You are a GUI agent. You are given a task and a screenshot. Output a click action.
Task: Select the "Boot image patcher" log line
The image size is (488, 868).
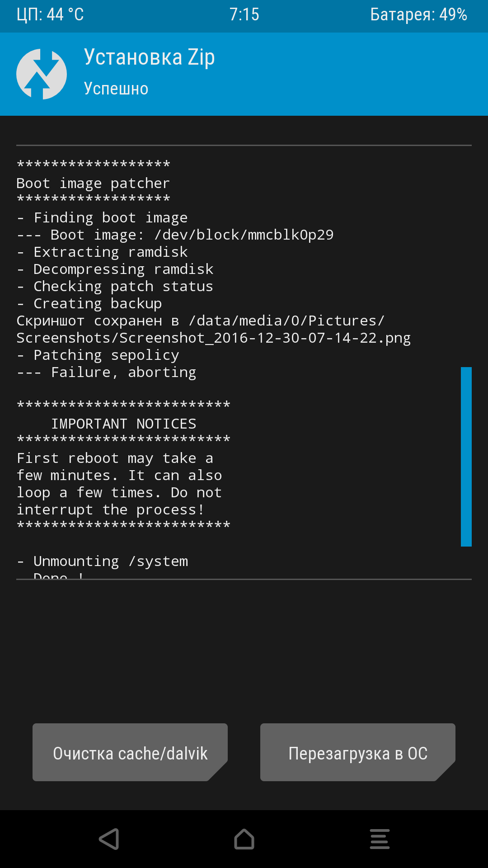(x=93, y=183)
